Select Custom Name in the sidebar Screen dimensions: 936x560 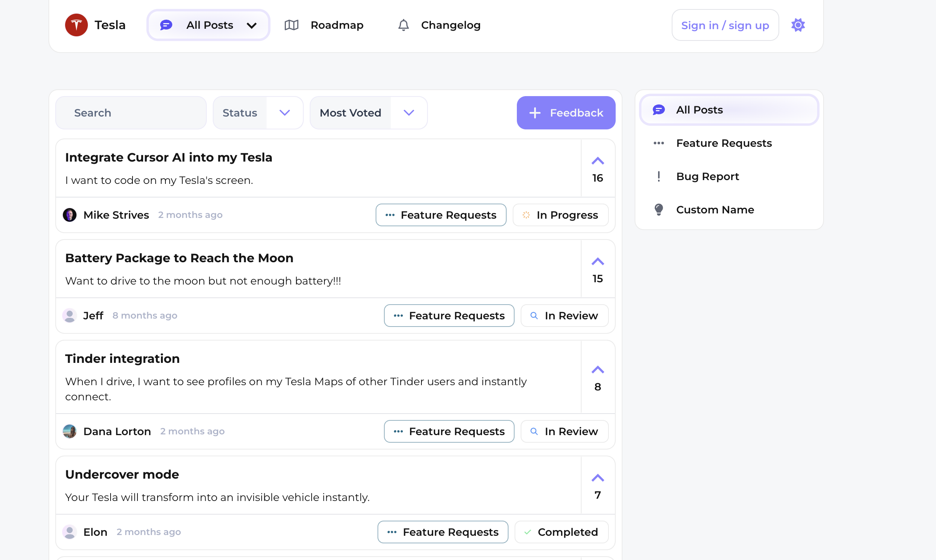coord(729,210)
